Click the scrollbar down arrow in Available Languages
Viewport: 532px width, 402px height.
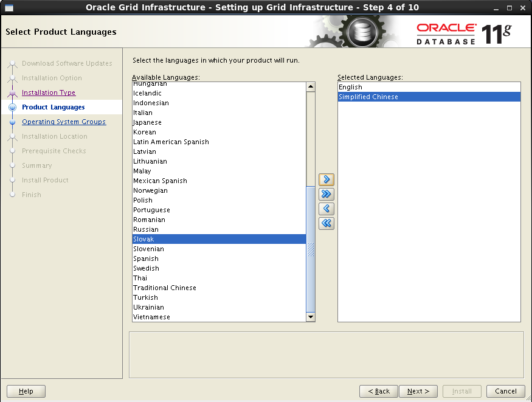(x=311, y=317)
